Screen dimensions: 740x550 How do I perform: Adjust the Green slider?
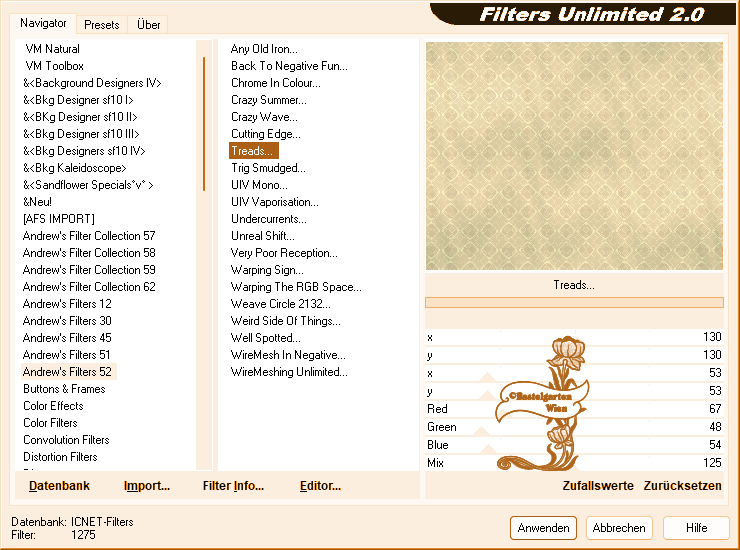click(574, 427)
